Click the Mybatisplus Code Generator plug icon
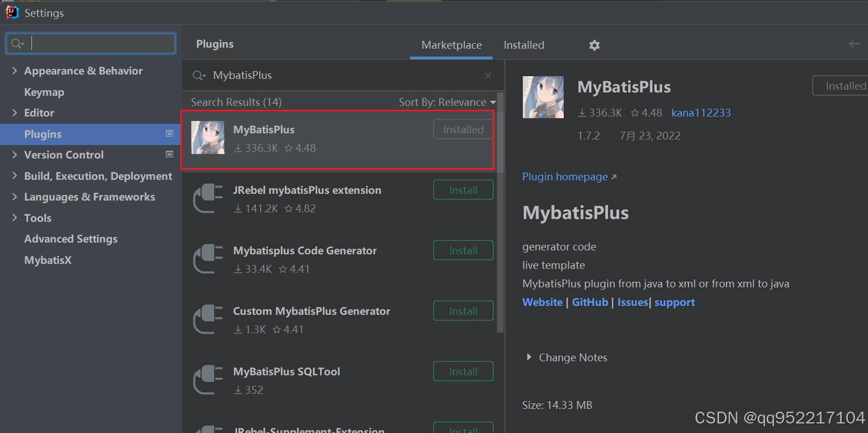 tap(208, 259)
